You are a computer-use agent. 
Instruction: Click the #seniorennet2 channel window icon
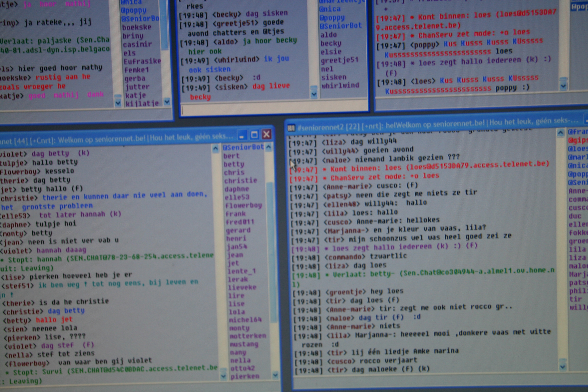(291, 128)
